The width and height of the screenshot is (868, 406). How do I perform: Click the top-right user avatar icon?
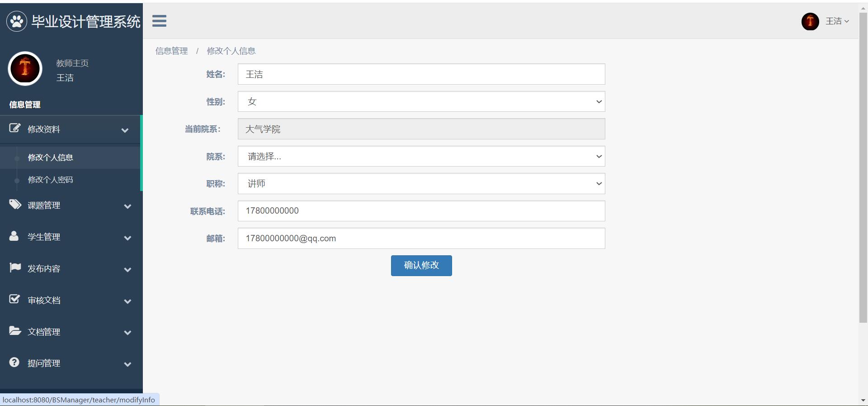810,21
